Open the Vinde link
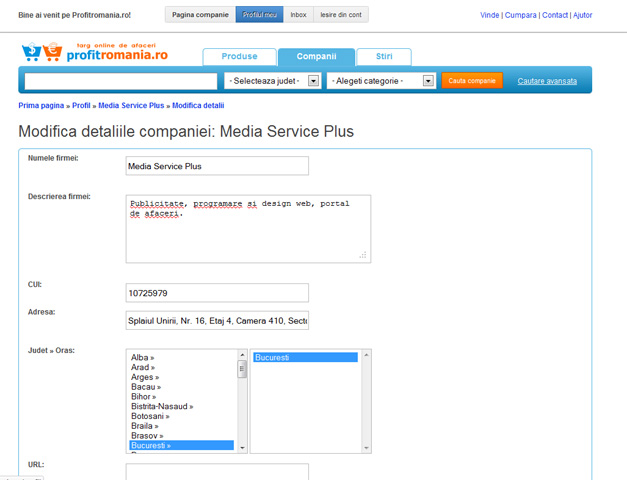627x480 pixels. pos(489,15)
